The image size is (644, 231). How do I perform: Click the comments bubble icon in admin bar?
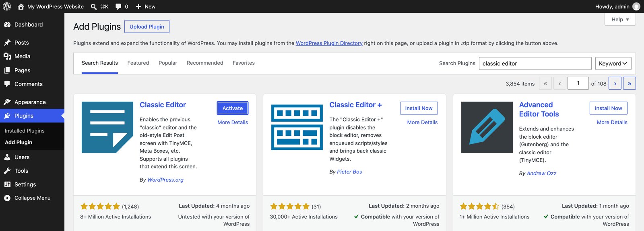point(118,6)
